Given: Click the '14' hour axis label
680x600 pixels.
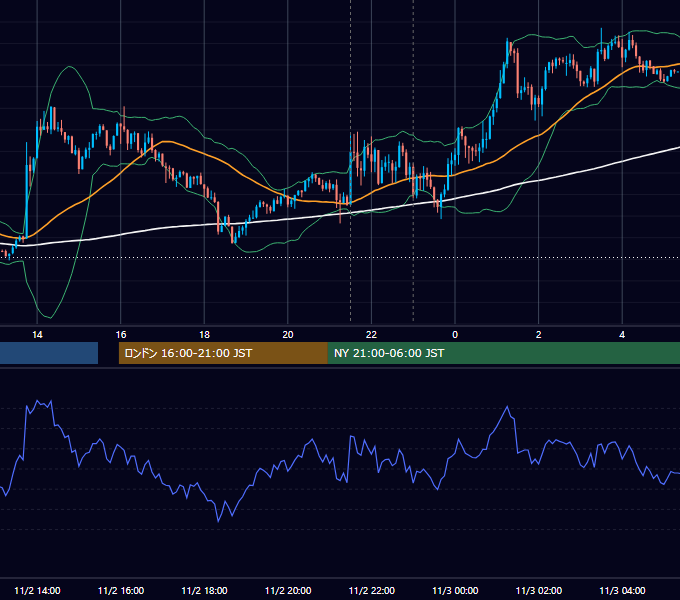Looking at the screenshot, I should coord(37,335).
